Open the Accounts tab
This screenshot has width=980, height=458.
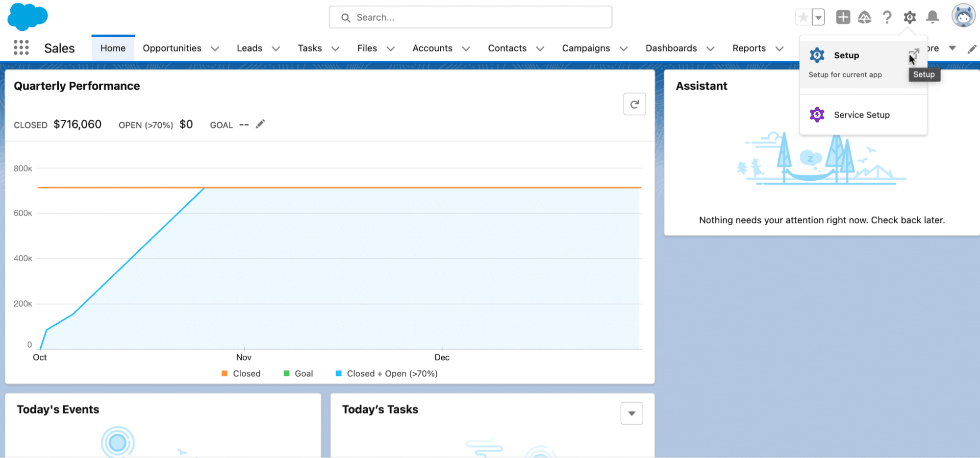pos(432,48)
